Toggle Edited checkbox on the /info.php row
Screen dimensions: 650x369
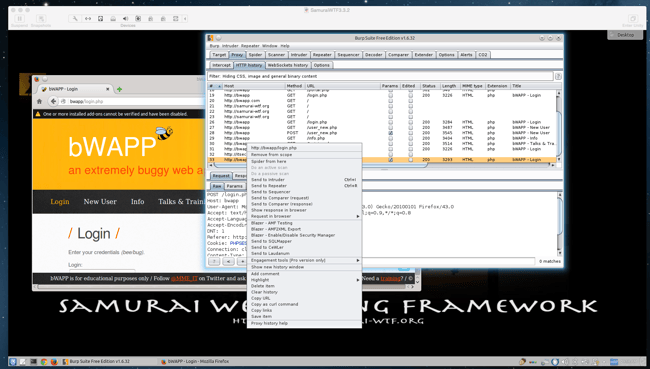point(410,138)
